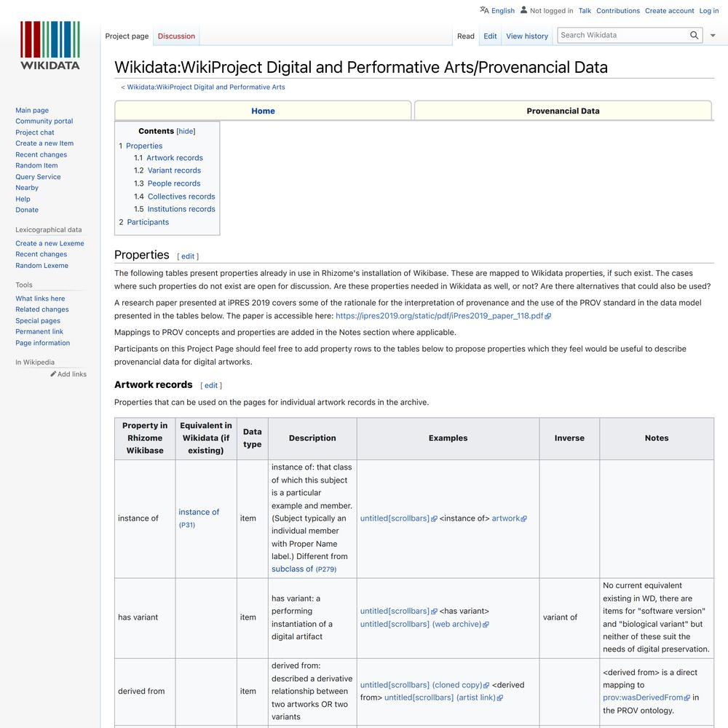Viewport: 728px width, 728px height.
Task: Click Create a new Item
Action: coord(44,143)
